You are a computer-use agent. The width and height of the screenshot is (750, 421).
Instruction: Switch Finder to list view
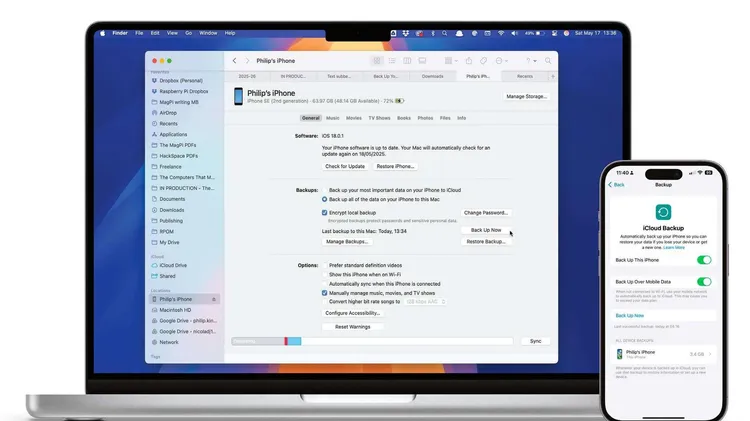(392, 61)
